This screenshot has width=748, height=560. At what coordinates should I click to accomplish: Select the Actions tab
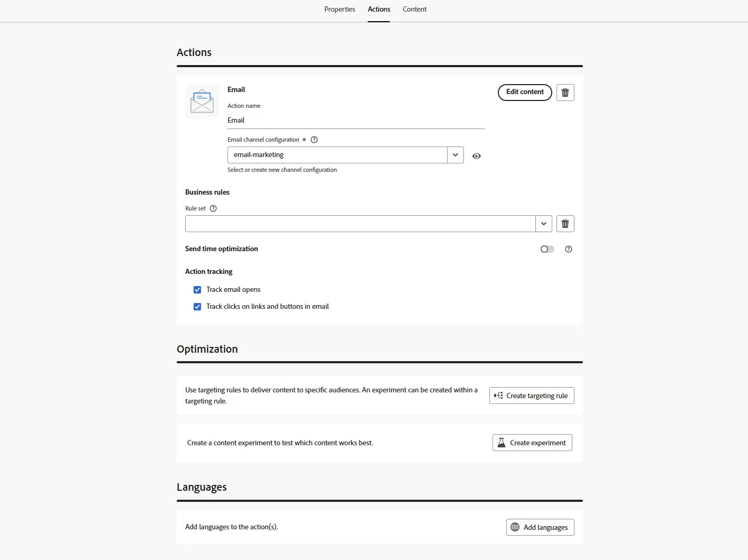click(379, 10)
